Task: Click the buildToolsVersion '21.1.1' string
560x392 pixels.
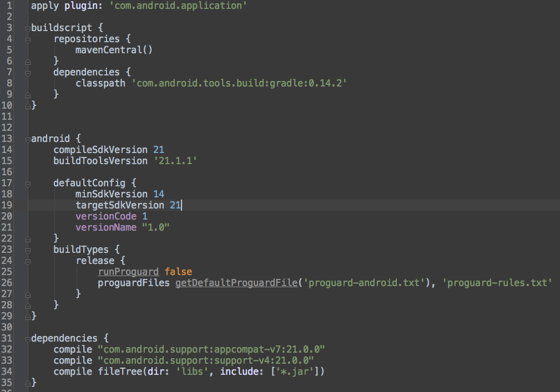Action: [175, 161]
